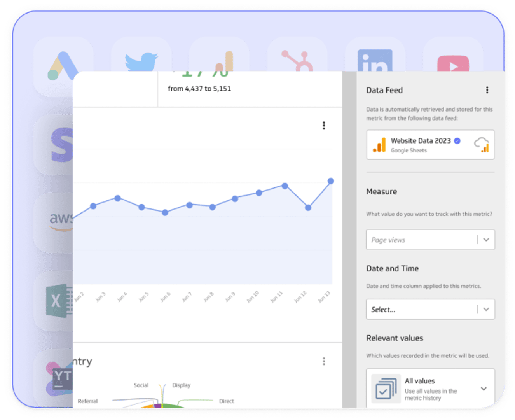The width and height of the screenshot is (515, 420).
Task: Click the Relevant values heading
Action: tap(395, 338)
